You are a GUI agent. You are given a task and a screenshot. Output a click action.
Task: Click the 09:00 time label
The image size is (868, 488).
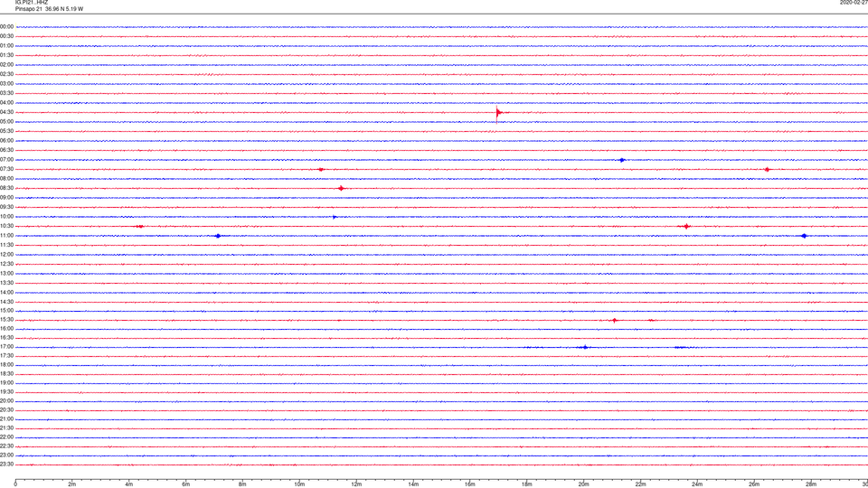(x=6, y=198)
